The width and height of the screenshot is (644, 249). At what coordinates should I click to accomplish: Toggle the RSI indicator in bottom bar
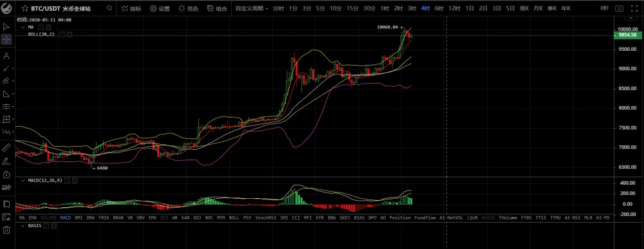(164, 217)
